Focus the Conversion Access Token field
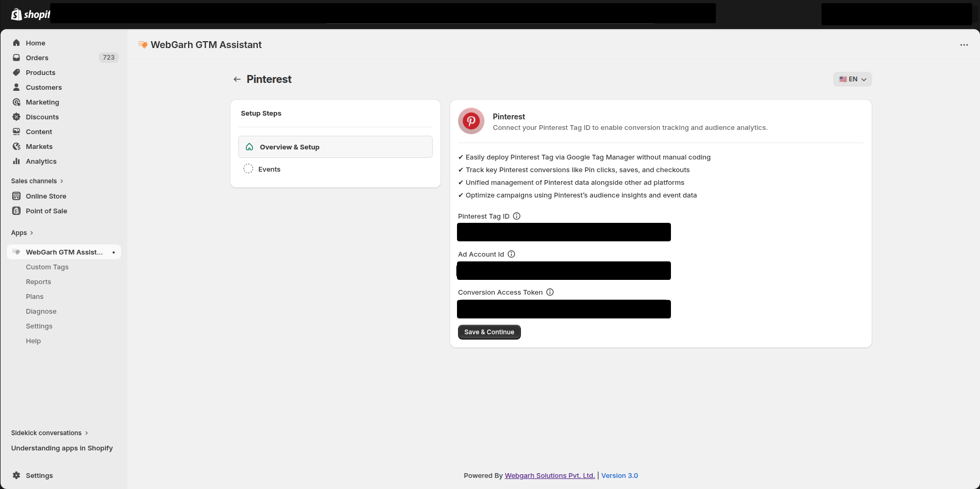The image size is (980, 489). tap(564, 309)
